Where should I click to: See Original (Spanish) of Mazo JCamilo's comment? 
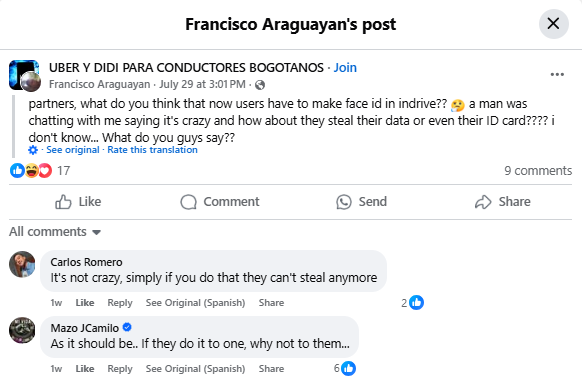(x=195, y=369)
